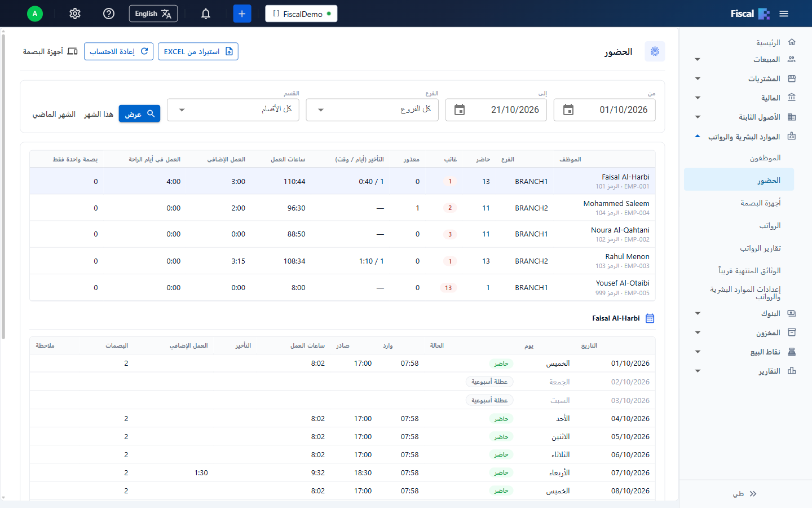
Task: Click the fingerprint attendance icon
Action: [655, 51]
